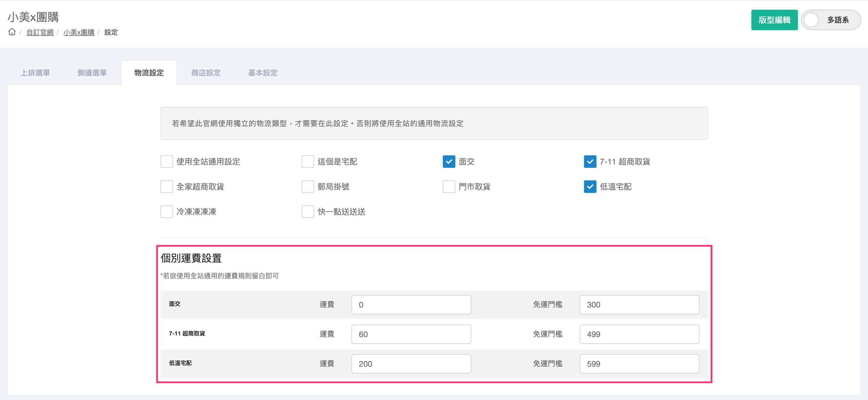Image resolution: width=868 pixels, height=400 pixels.
Task: Check the 這個是宅配 option
Action: [308, 162]
